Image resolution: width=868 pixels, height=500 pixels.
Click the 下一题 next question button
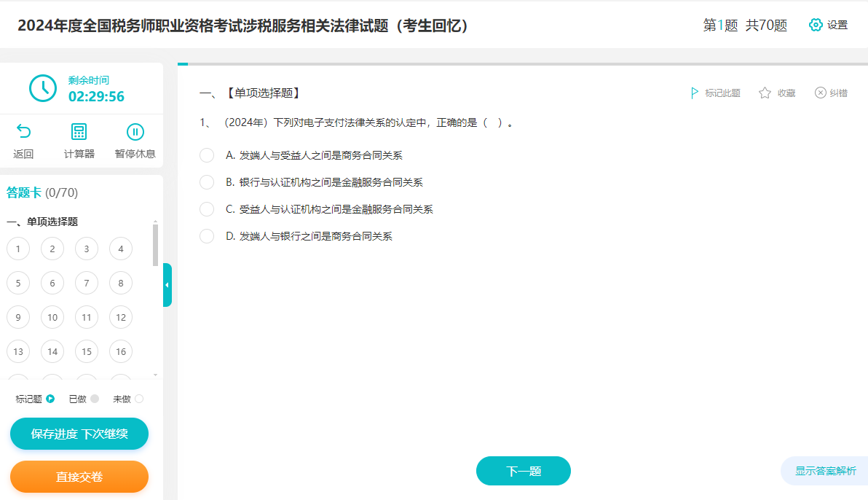[x=523, y=471]
